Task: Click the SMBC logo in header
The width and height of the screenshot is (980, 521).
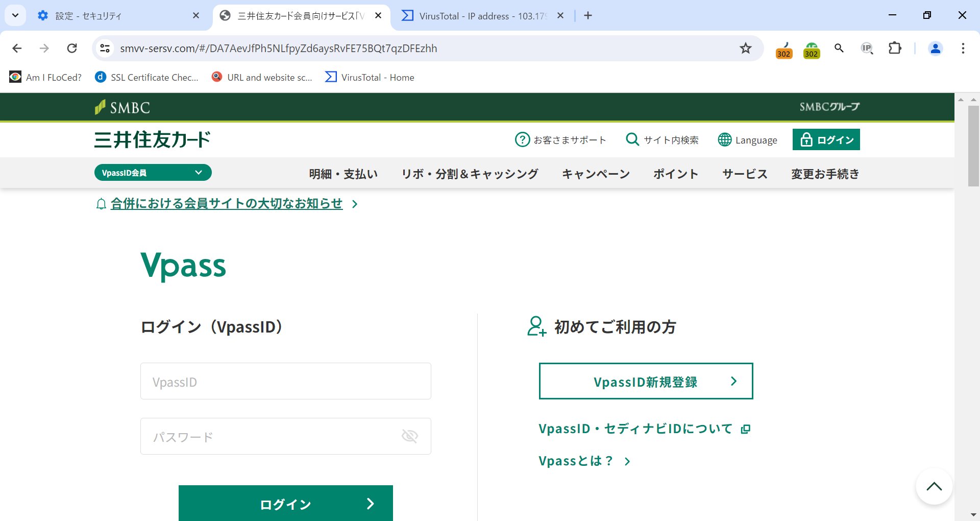Action: point(122,107)
